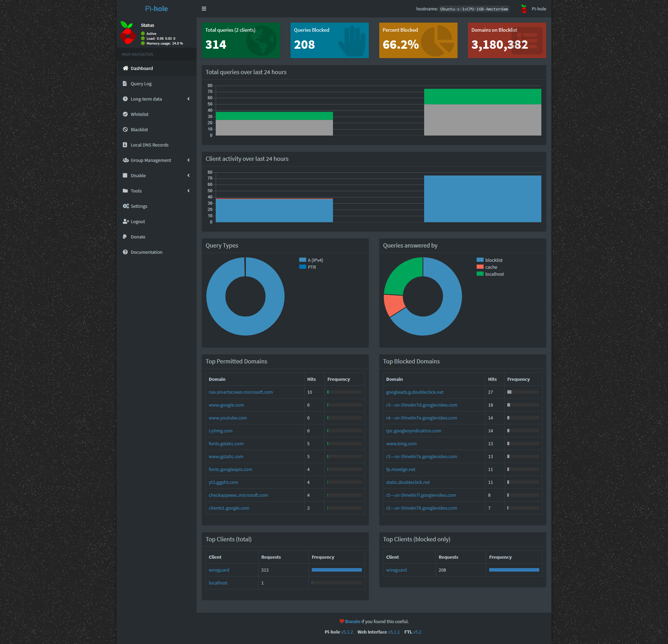Click the Documentation question-mark icon
The image size is (668, 644).
pyautogui.click(x=125, y=252)
